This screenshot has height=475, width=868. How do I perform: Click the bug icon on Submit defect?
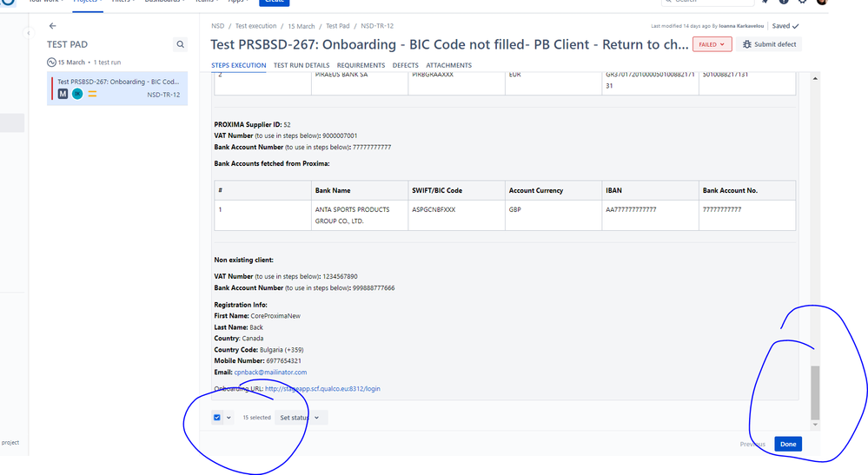click(746, 44)
